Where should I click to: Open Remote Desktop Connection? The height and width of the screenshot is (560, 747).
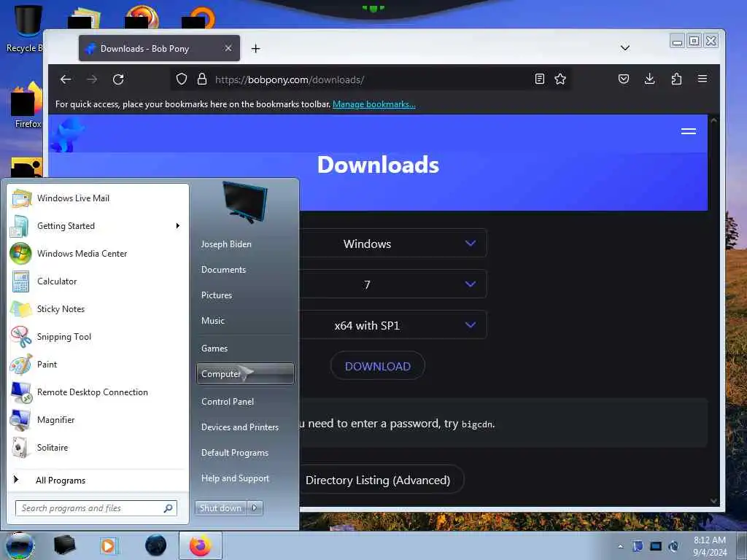coord(98,392)
